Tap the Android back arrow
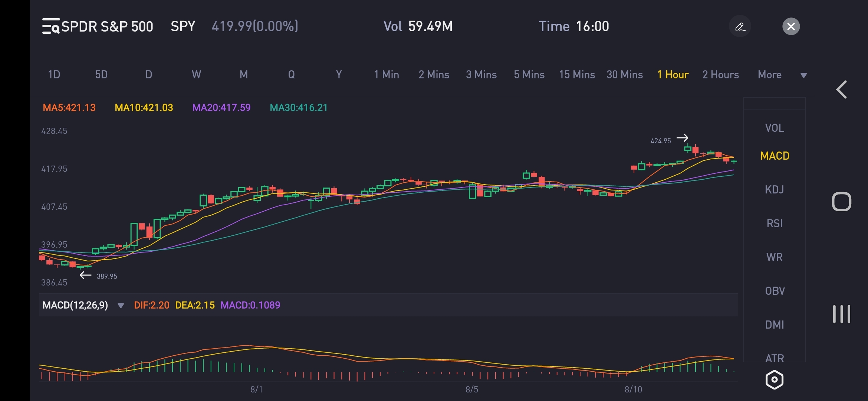 [841, 89]
